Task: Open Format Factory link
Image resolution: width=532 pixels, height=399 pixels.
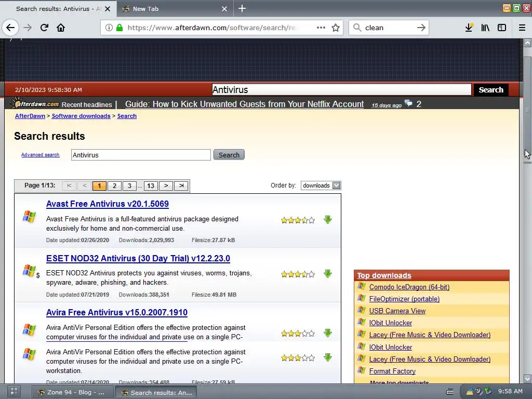Action: coord(392,371)
